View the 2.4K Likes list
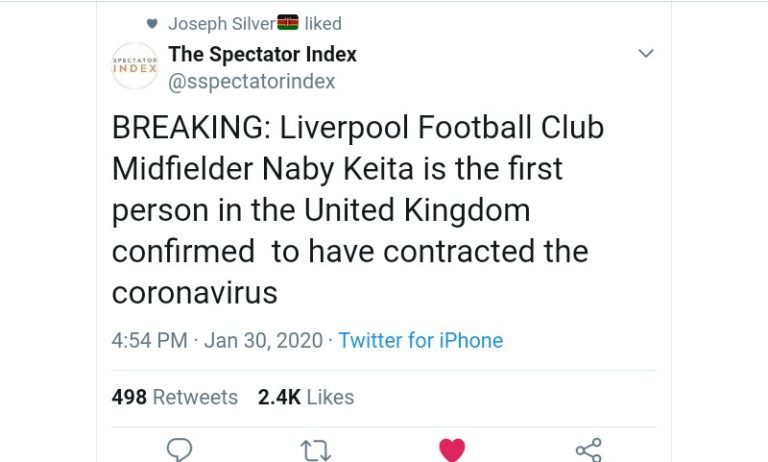The width and height of the screenshot is (768, 462). 306,397
